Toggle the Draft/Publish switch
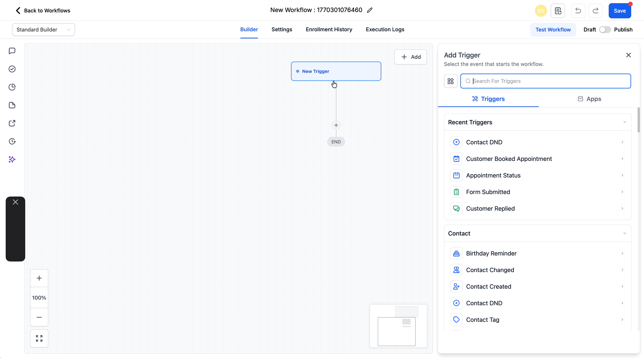This screenshot has height=358, width=644. [x=605, y=29]
